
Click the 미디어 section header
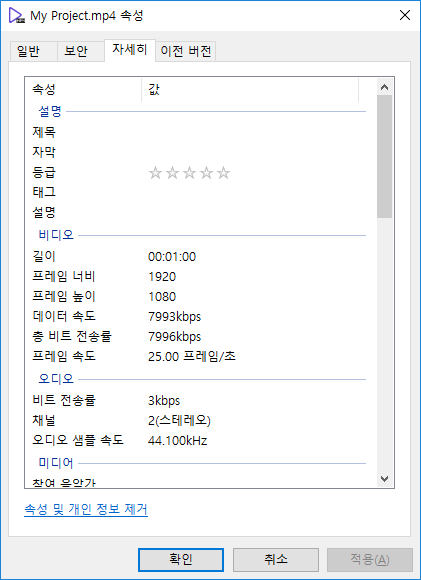pyautogui.click(x=56, y=463)
